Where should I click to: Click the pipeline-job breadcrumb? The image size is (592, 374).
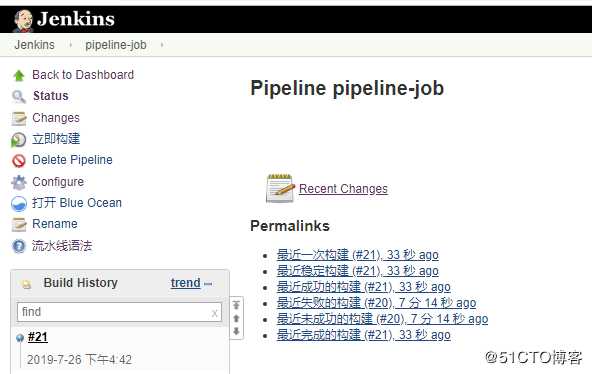click(116, 45)
